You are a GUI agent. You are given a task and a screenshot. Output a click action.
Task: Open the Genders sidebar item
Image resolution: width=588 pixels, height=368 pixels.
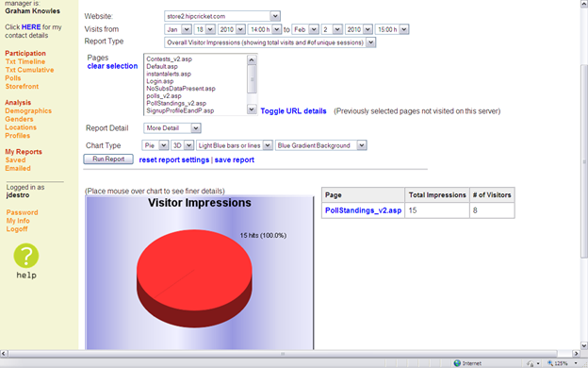(19, 119)
